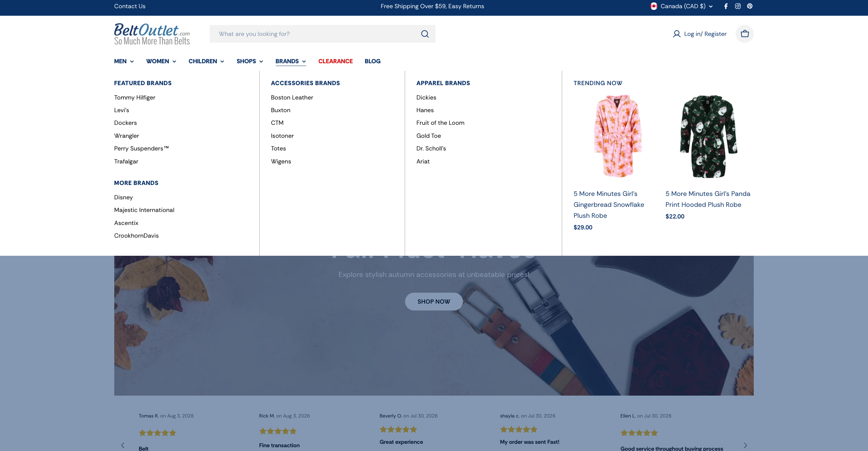The width and height of the screenshot is (868, 451).
Task: Select Disney brand
Action: click(124, 197)
